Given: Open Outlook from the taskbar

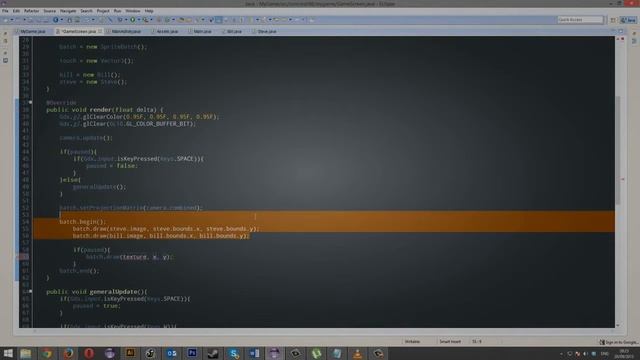Looking at the screenshot, I should coord(171,353).
